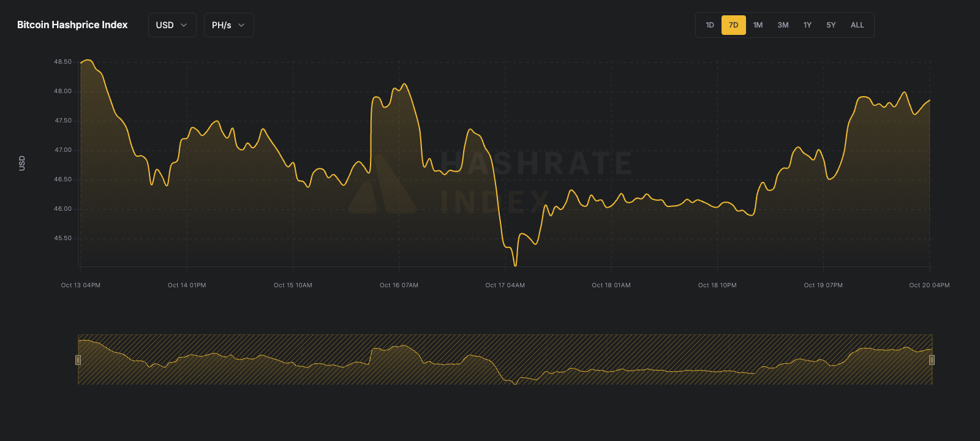Viewport: 980px width, 441px height.
Task: Display ALL available history
Action: tap(857, 25)
